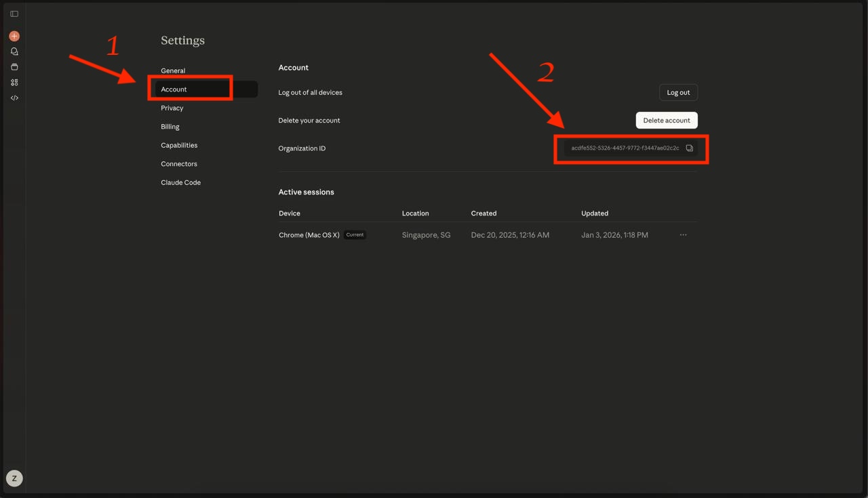Open the session three-dot options menu

[683, 235]
